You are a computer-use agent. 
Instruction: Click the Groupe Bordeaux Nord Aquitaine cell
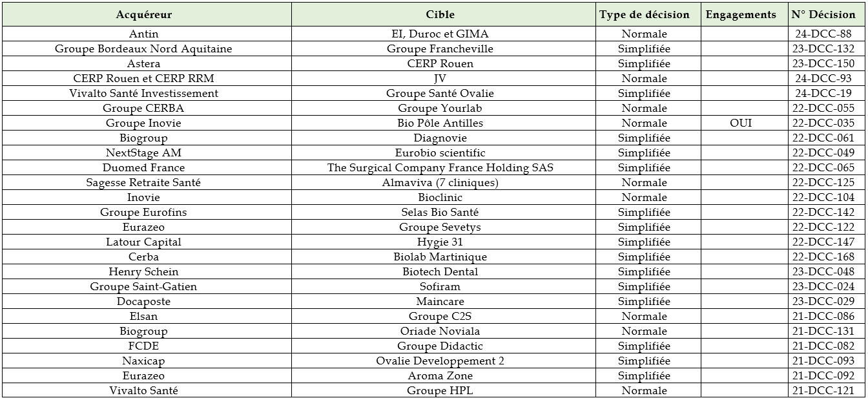[x=143, y=48]
